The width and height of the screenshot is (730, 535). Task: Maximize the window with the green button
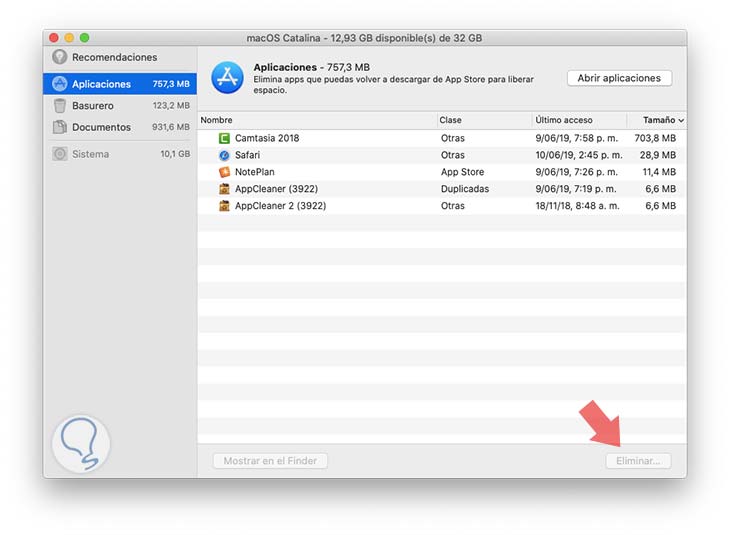[84, 38]
